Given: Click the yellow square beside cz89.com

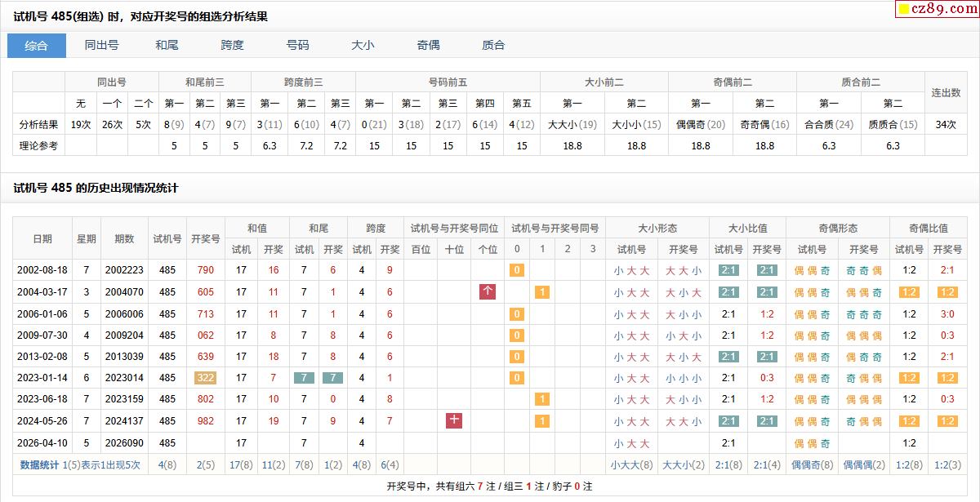Looking at the screenshot, I should tap(904, 10).
